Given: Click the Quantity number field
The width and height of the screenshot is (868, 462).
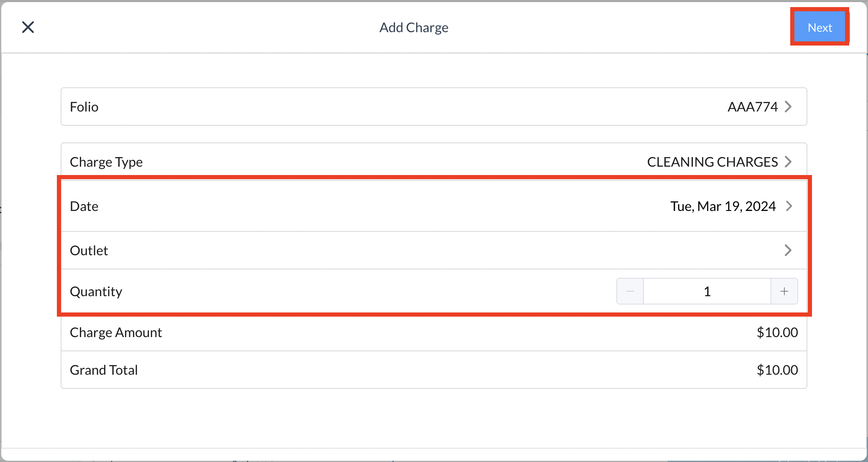Looking at the screenshot, I should 707,291.
